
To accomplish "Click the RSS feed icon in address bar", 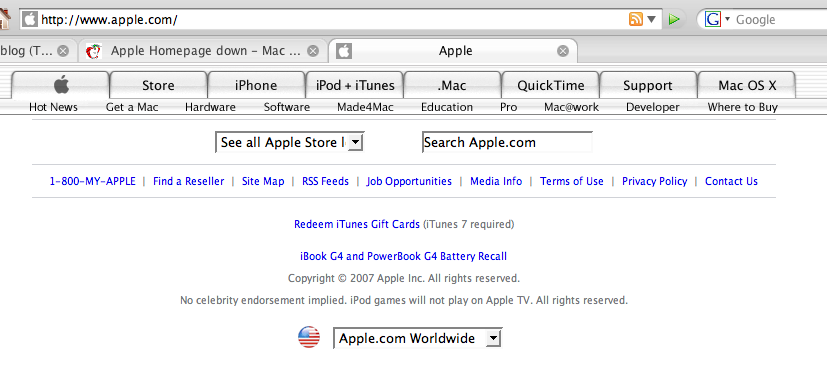I will tap(636, 20).
